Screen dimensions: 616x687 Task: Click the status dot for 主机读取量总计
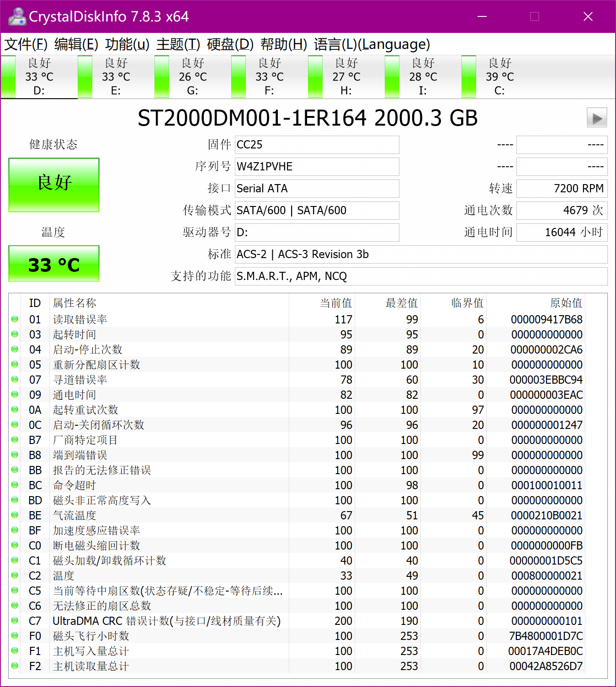[15, 666]
